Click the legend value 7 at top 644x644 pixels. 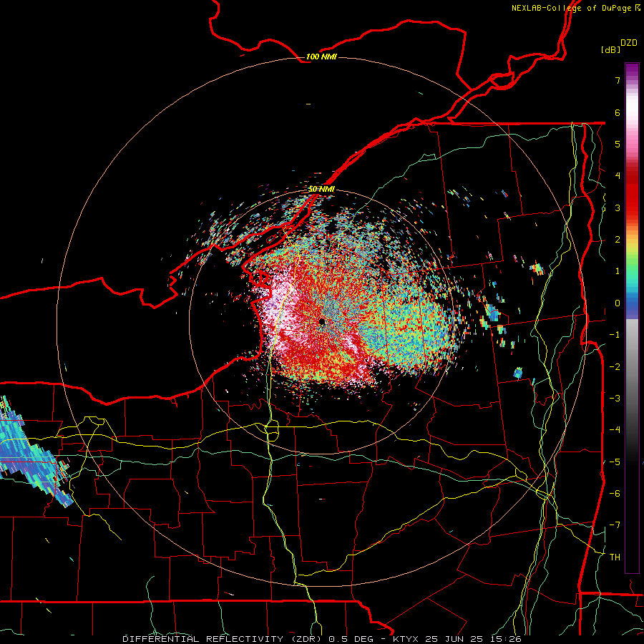(618, 80)
